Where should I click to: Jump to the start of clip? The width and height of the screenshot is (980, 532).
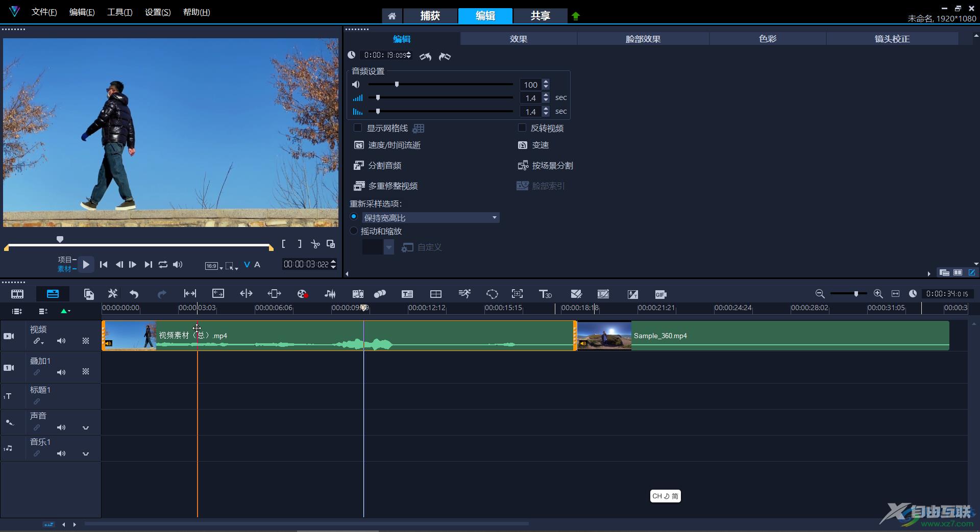point(104,264)
